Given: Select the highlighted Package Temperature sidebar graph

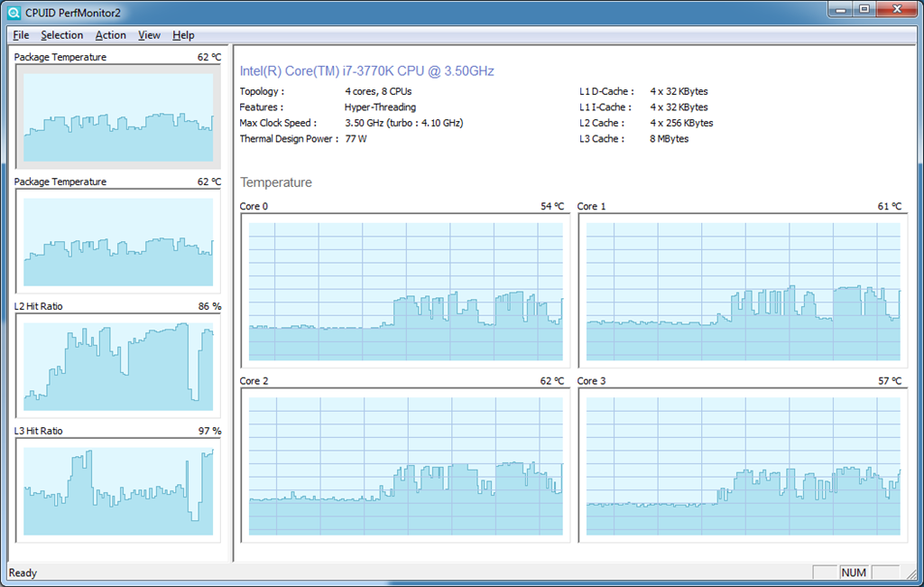Looking at the screenshot, I should [x=118, y=116].
